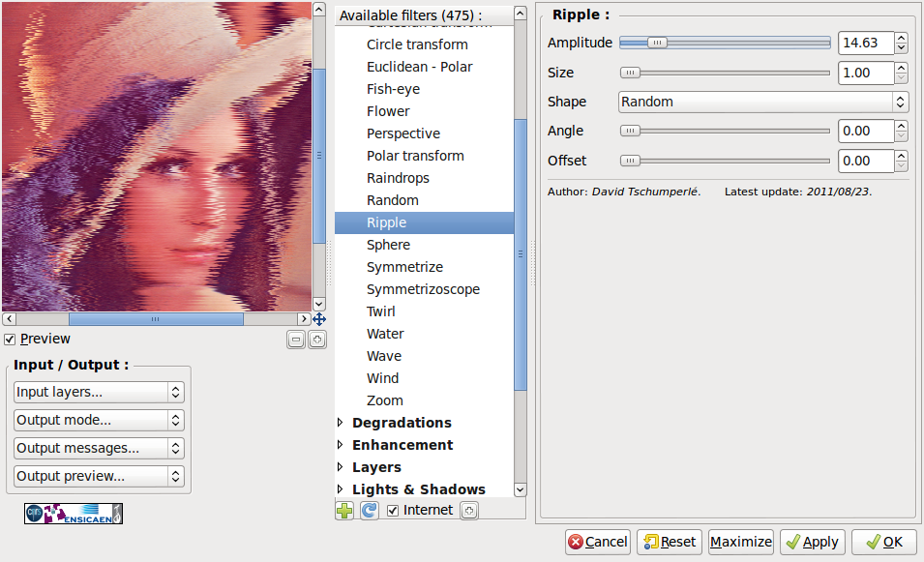
Task: Click the rippled preview image
Action: click(x=157, y=157)
